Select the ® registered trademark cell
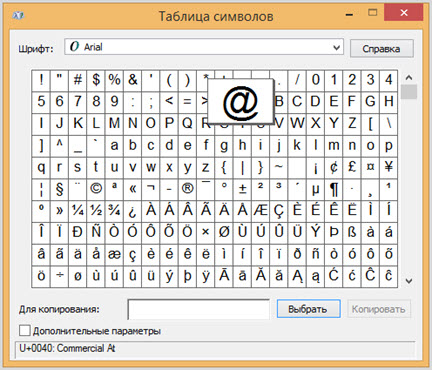This screenshot has height=370, width=432. (x=187, y=189)
